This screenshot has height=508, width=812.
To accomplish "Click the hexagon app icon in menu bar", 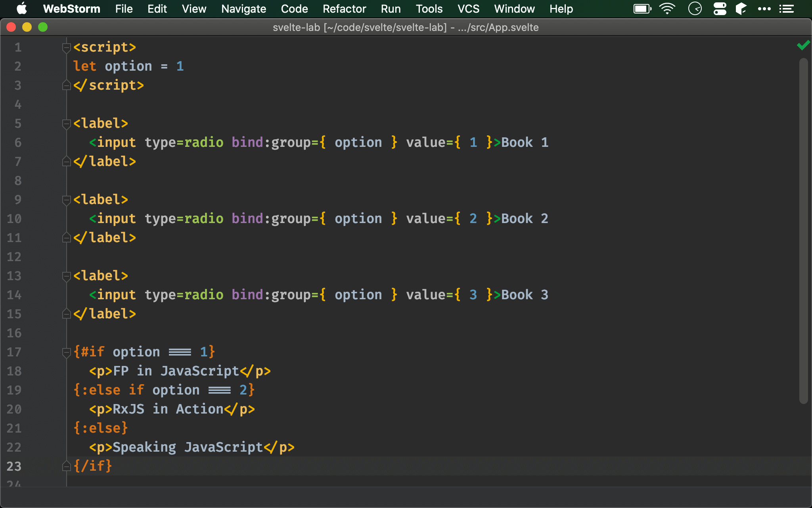I will pos(741,9).
